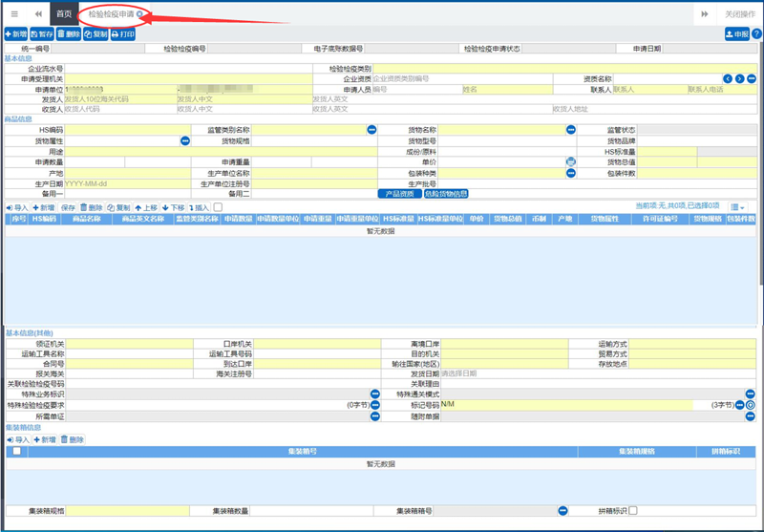
Task: Check the container table select-all checkbox
Action: point(15,451)
